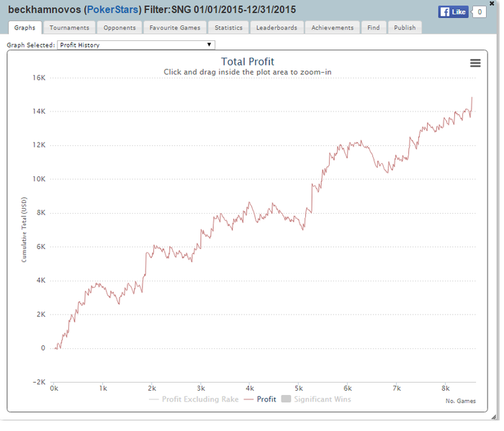Open the Graph Selected dropdown

(x=136, y=45)
